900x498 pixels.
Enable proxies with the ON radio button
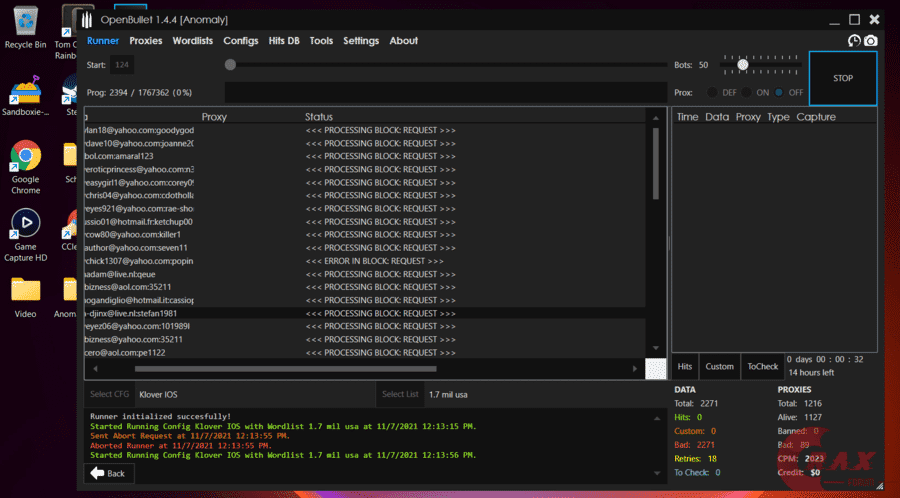click(746, 92)
